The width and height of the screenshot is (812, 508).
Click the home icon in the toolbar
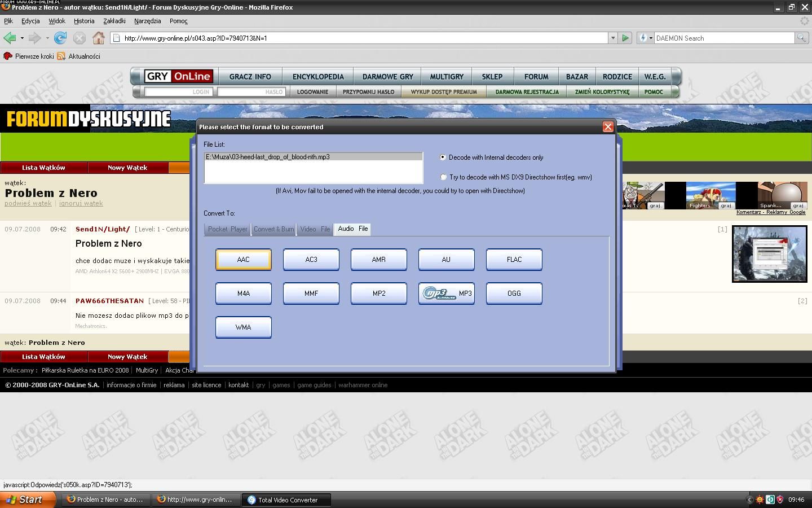click(x=99, y=38)
